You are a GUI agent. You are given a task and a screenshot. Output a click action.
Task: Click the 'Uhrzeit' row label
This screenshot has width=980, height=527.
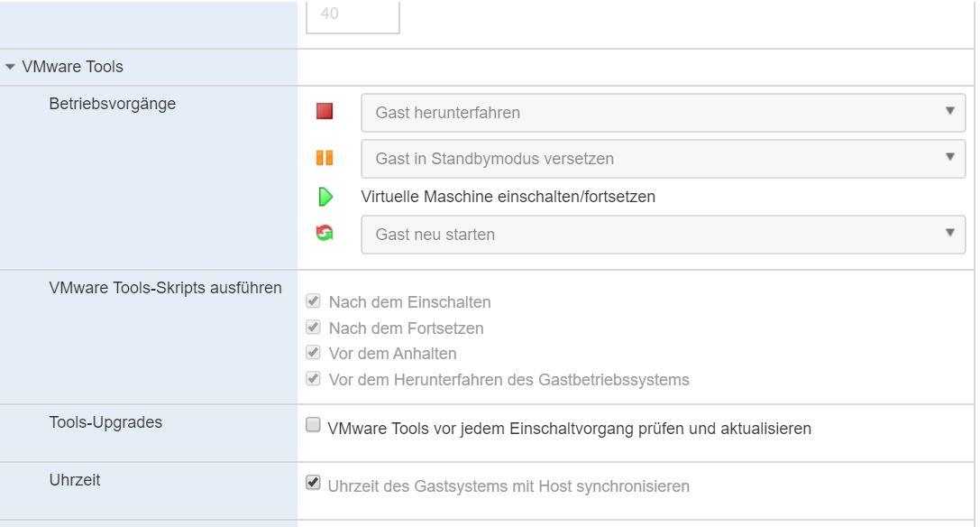(x=75, y=480)
